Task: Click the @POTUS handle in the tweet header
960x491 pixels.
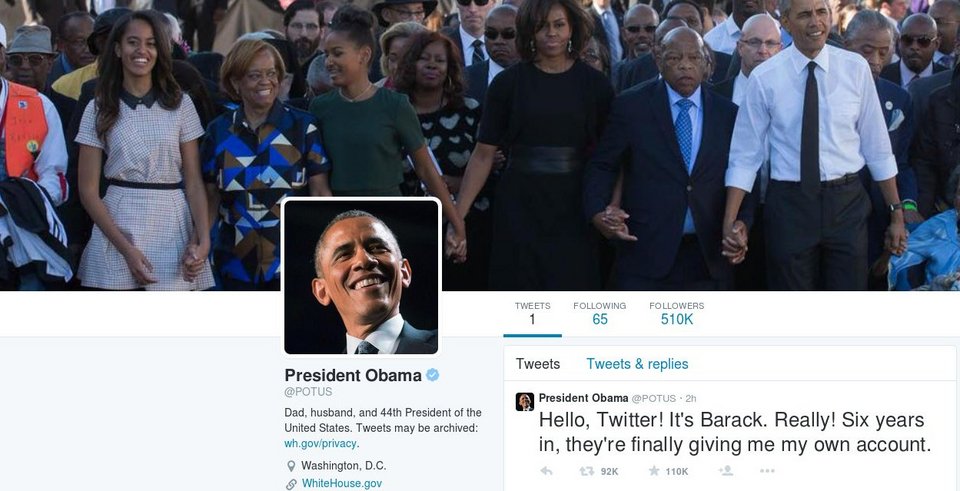Action: [x=653, y=399]
